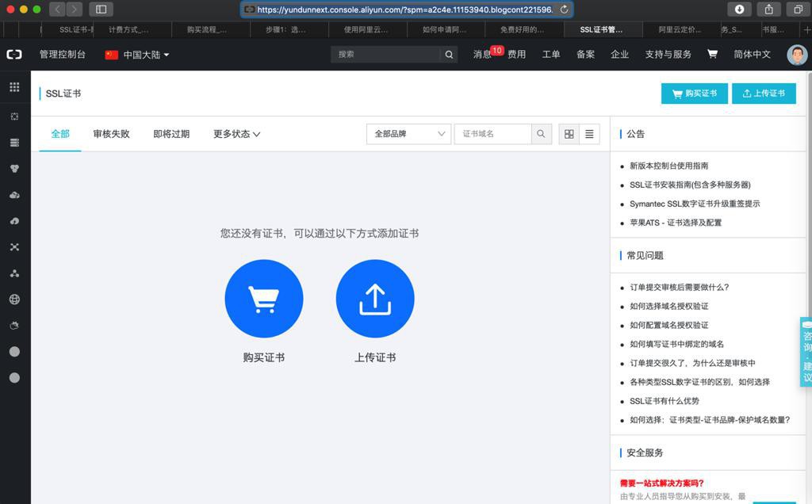Show Safari tab overview
This screenshot has height=504, width=812.
pos(798,10)
